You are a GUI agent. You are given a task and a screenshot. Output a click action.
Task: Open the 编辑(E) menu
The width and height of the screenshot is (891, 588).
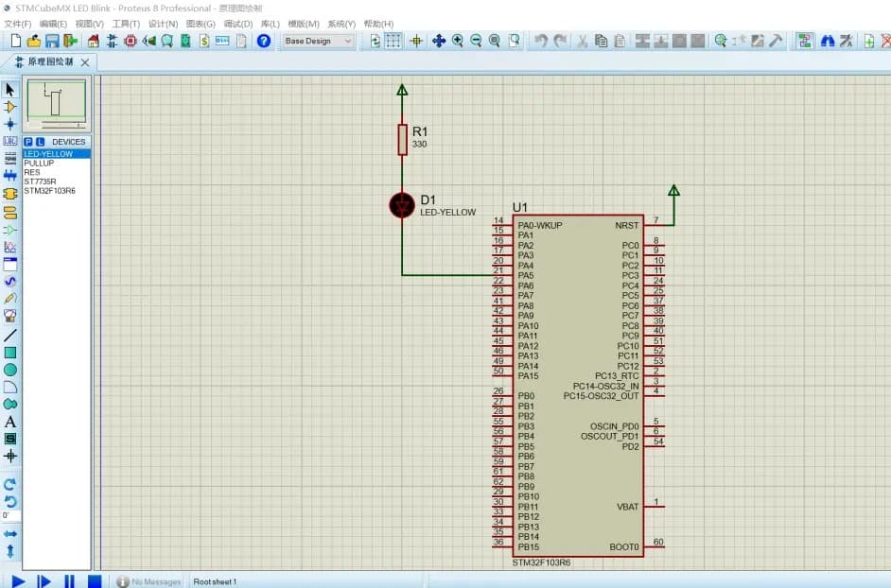pos(53,24)
